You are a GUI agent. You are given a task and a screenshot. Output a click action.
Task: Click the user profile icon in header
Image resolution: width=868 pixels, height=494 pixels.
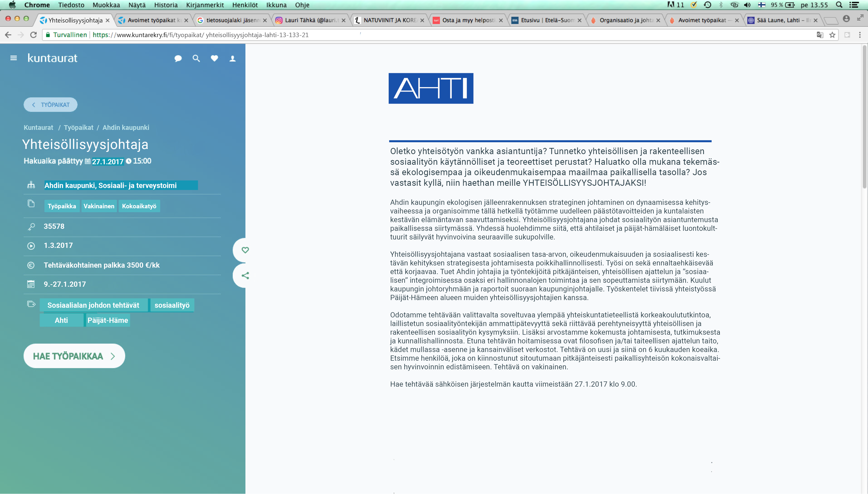point(232,58)
